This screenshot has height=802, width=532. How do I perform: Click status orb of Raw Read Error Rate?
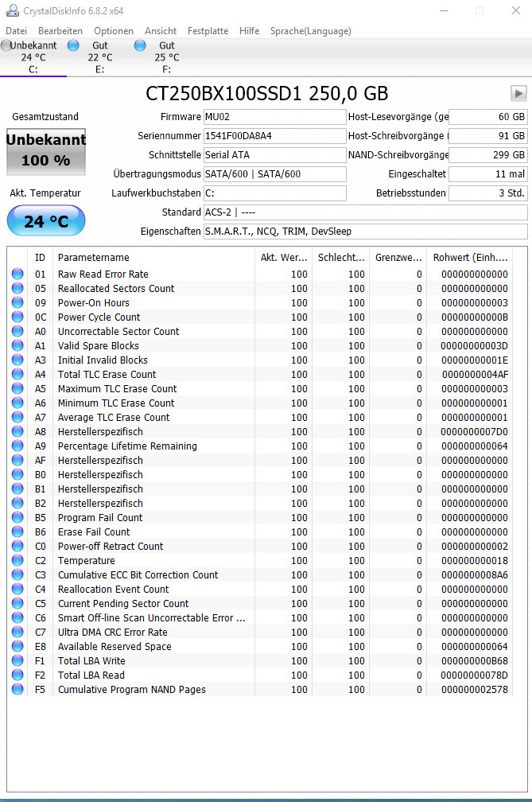[17, 274]
